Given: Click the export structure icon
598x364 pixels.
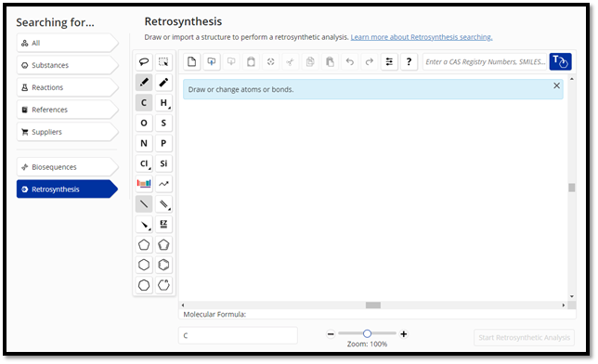Looking at the screenshot, I should 231,62.
